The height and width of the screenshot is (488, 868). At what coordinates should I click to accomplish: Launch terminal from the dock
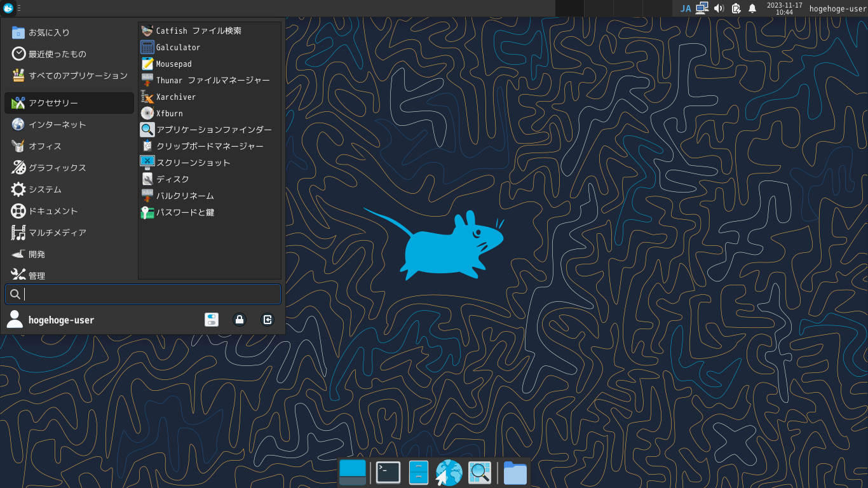388,473
